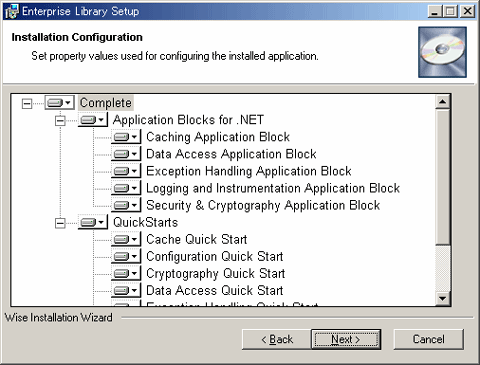
Task: Open drive icon dropdown for Security & Cryptography Block
Action: coord(126,205)
